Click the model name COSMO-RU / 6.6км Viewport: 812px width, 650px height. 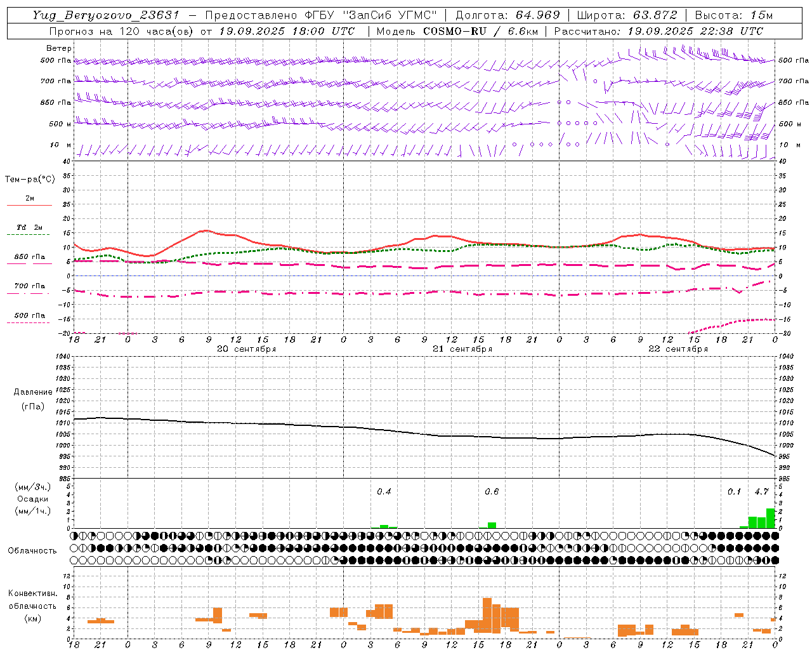tap(480, 31)
